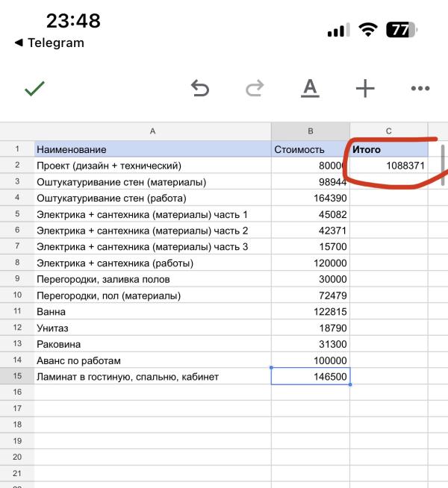
Task: Select column A header
Action: 152,131
